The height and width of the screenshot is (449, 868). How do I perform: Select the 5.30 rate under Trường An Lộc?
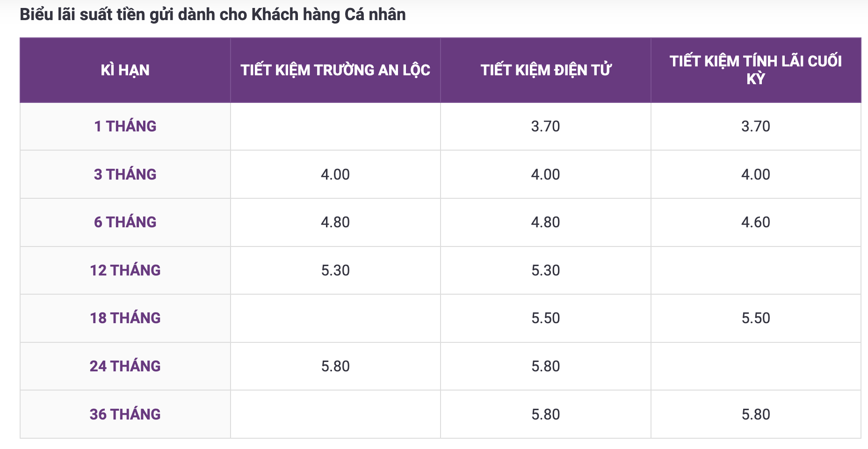(335, 270)
